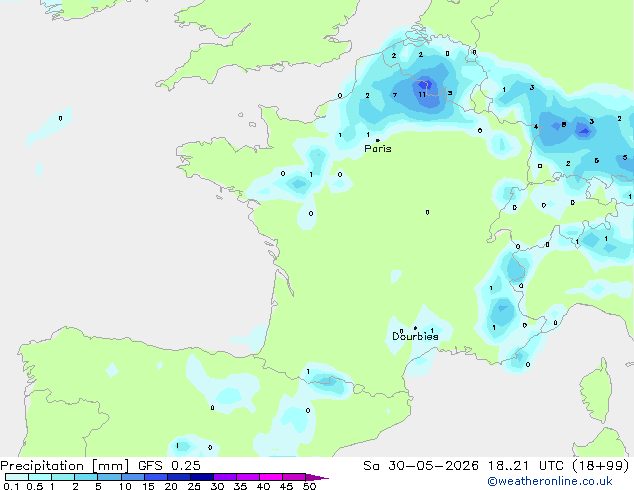Click the 'Precipitation [mm]' title text
634x490 pixels.
[x=64, y=466]
